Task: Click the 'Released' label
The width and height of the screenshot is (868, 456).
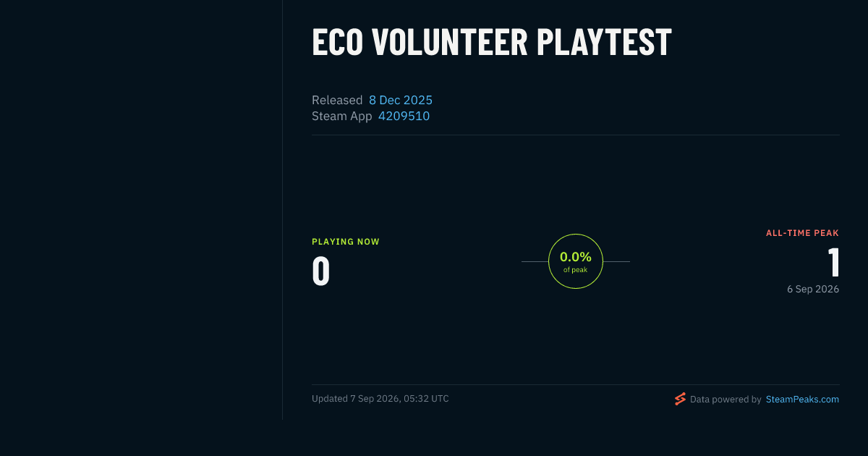Action: 337,100
